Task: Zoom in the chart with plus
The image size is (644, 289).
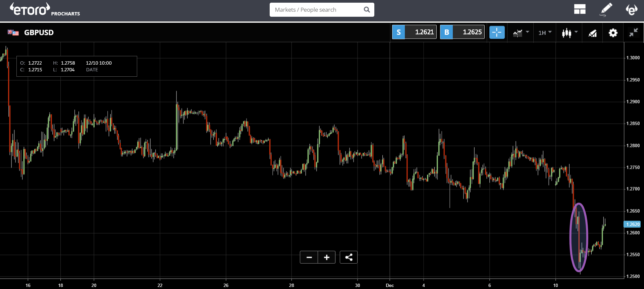Action: tap(327, 257)
